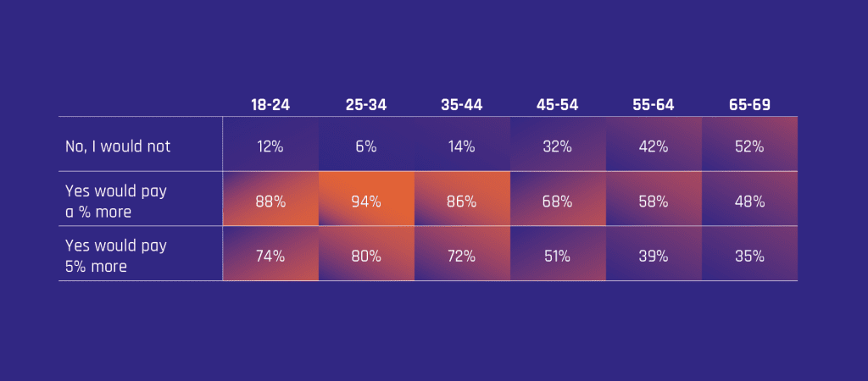Image resolution: width=868 pixels, height=381 pixels.
Task: Click the 42% cell in the 55-64 column
Action: click(654, 146)
